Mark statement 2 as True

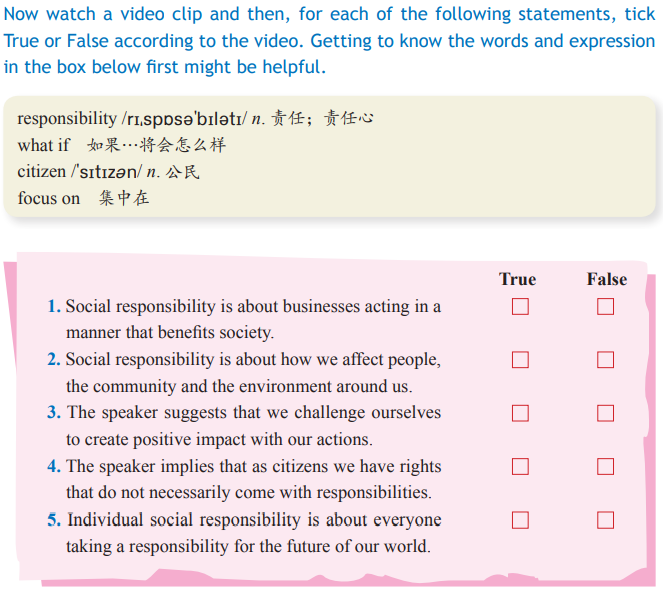pos(520,360)
